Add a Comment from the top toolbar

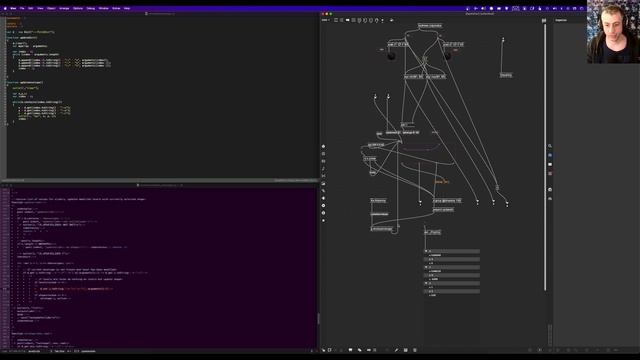(347, 20)
